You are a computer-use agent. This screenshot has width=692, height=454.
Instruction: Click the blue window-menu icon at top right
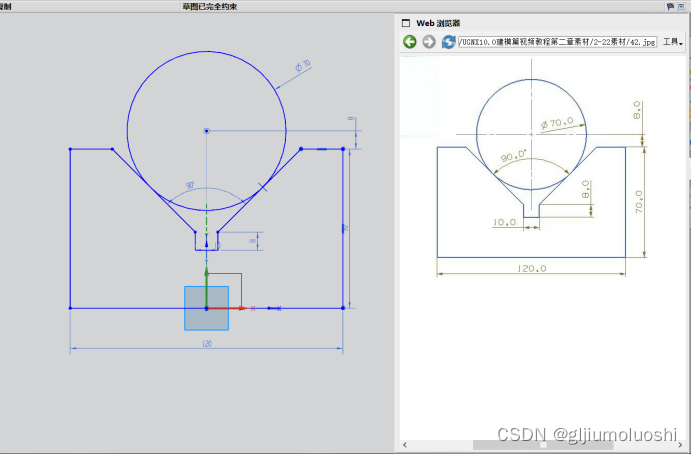(x=681, y=6)
